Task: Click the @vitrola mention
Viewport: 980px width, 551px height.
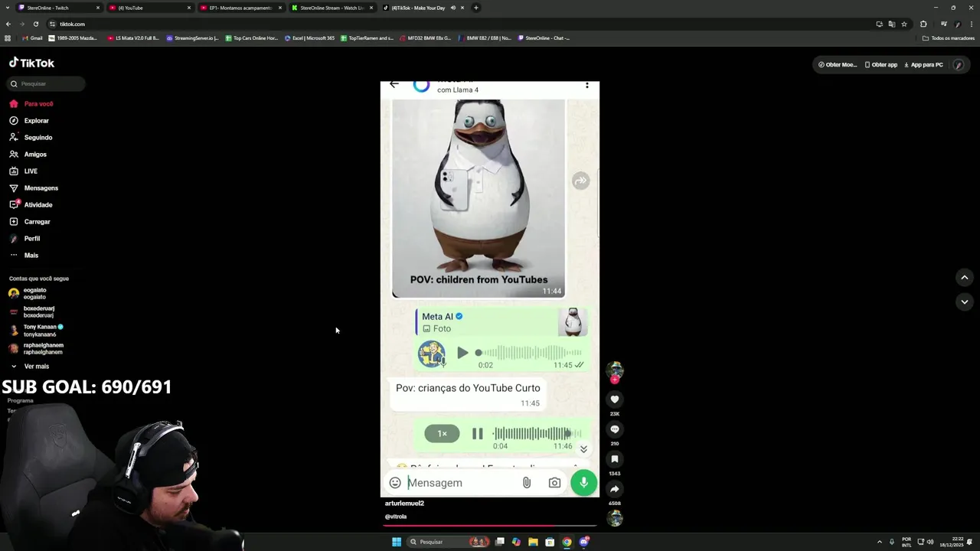Action: click(x=396, y=517)
